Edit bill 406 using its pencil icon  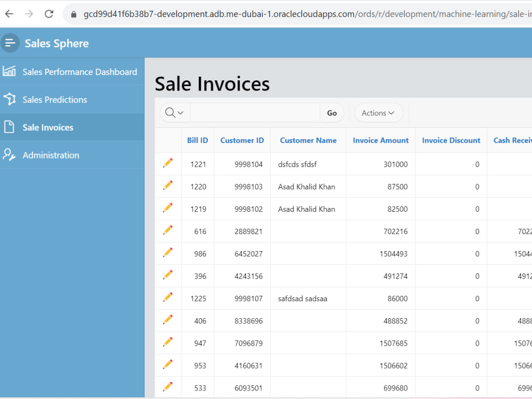(x=168, y=320)
